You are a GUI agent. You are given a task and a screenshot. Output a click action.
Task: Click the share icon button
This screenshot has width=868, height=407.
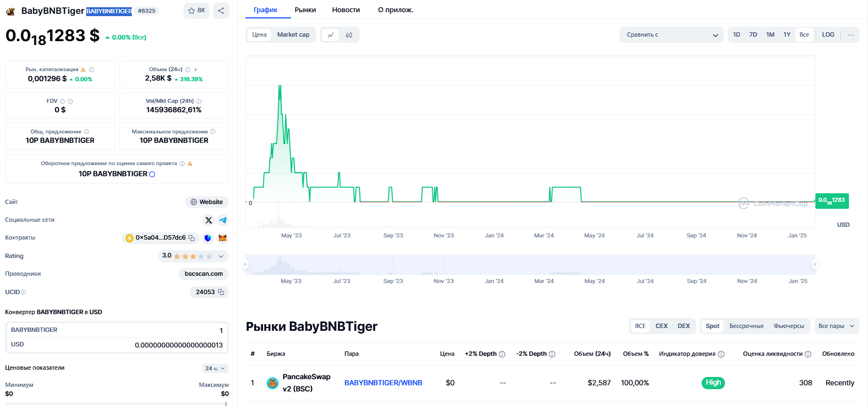point(221,11)
